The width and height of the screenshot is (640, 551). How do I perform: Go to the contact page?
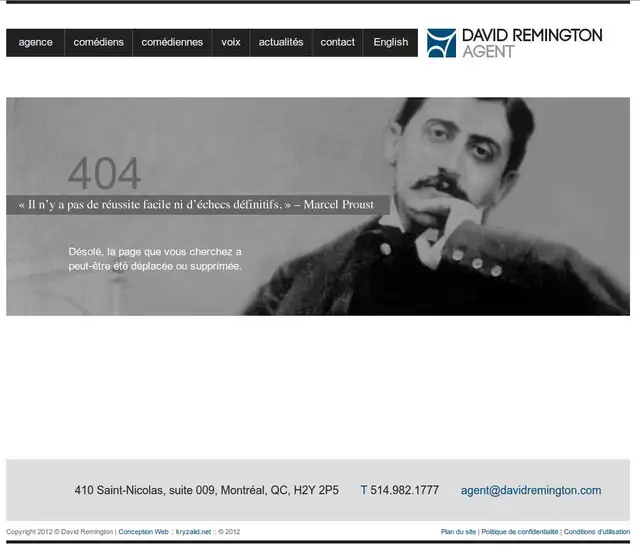338,42
